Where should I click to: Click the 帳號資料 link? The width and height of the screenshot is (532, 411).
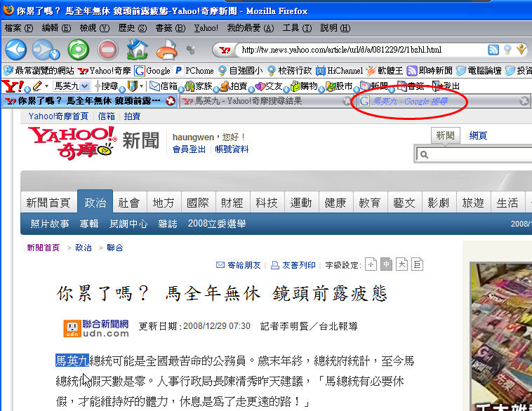tap(232, 149)
